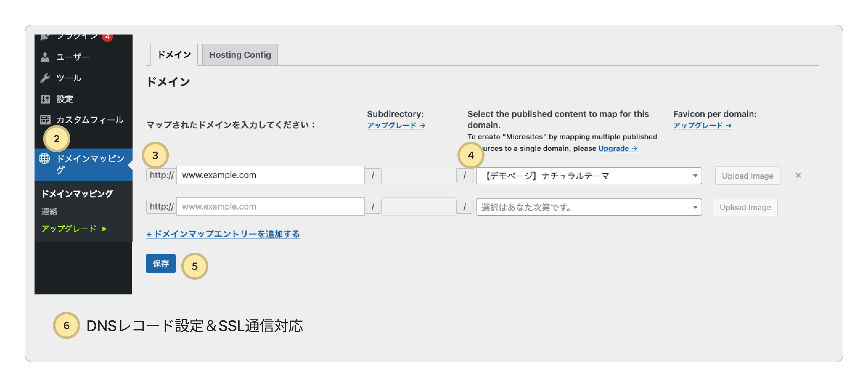868x387 pixels.
Task: Click the Subdirectory アップグレード link
Action: coord(396,125)
